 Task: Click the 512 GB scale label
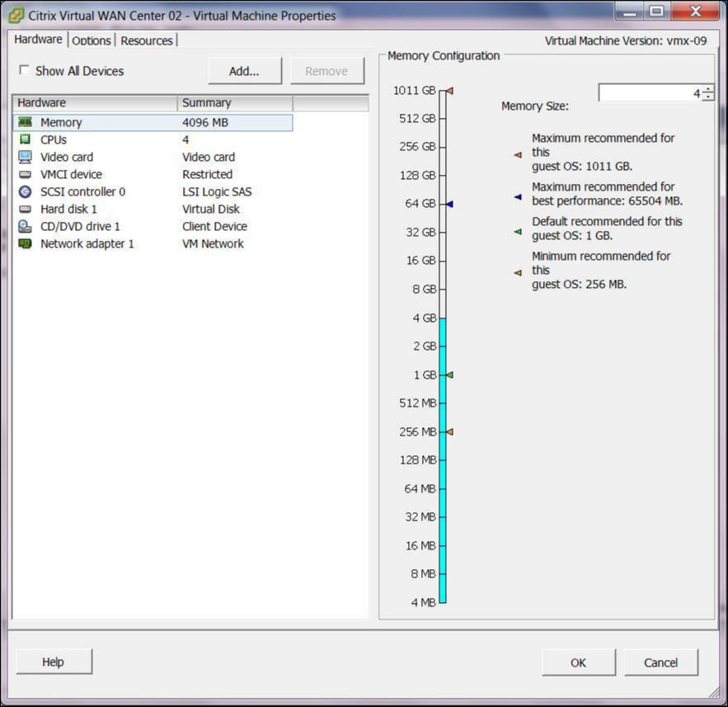point(417,119)
